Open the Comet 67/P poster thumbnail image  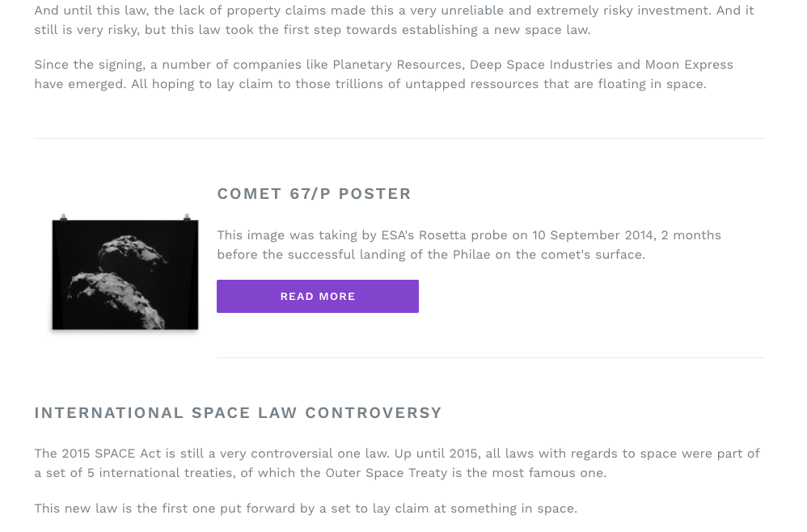pos(125,274)
